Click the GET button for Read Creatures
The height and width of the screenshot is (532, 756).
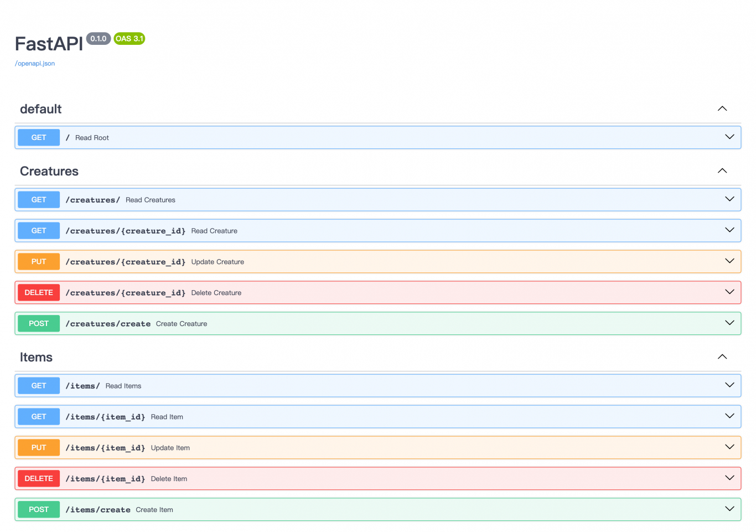[x=39, y=199]
